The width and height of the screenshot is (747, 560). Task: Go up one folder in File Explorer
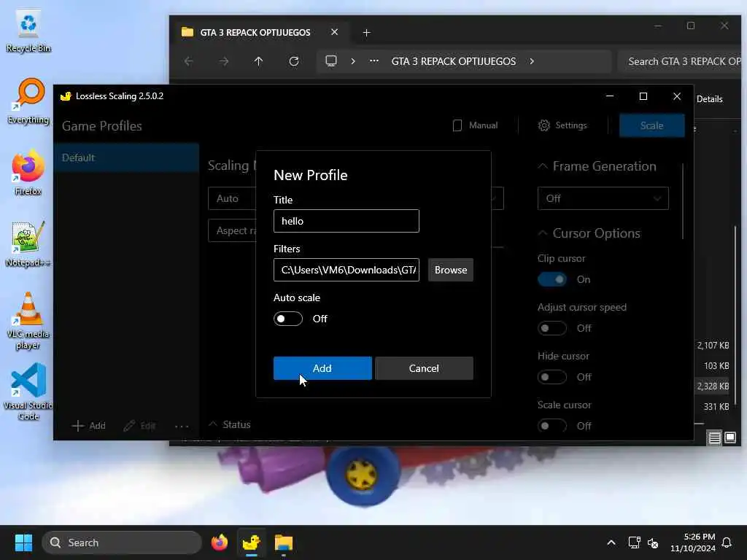click(259, 61)
